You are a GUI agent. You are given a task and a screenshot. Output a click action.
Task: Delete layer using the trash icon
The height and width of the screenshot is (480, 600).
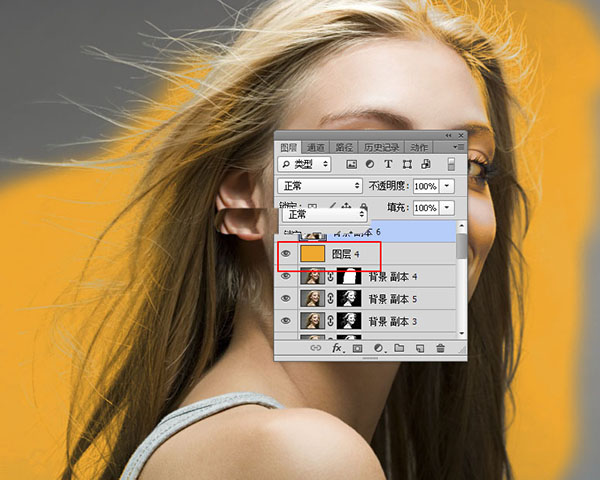pos(440,348)
